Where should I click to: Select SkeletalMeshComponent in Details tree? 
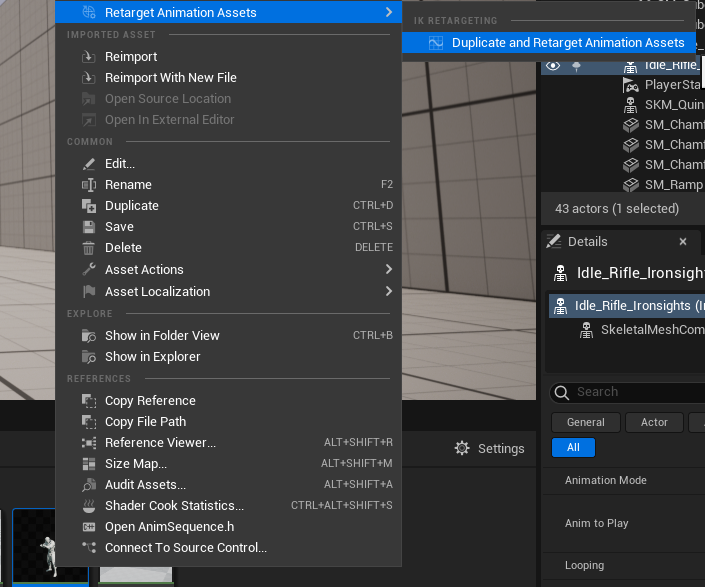(x=643, y=330)
